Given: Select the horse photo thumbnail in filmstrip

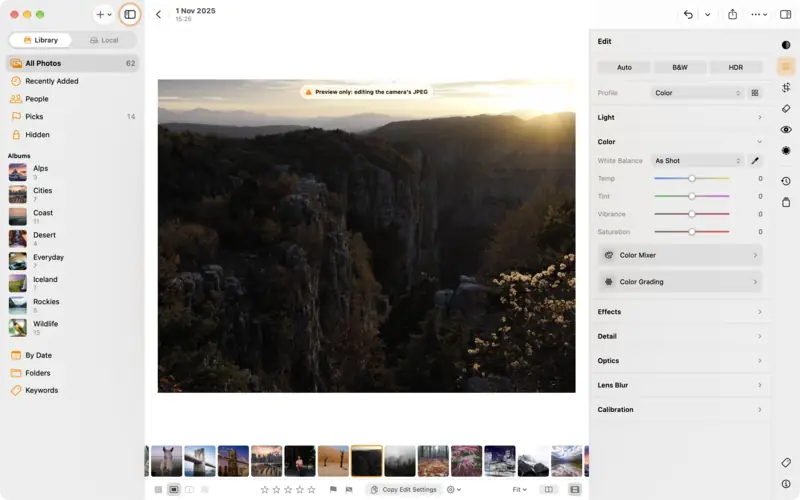Looking at the screenshot, I should click(x=166, y=461).
